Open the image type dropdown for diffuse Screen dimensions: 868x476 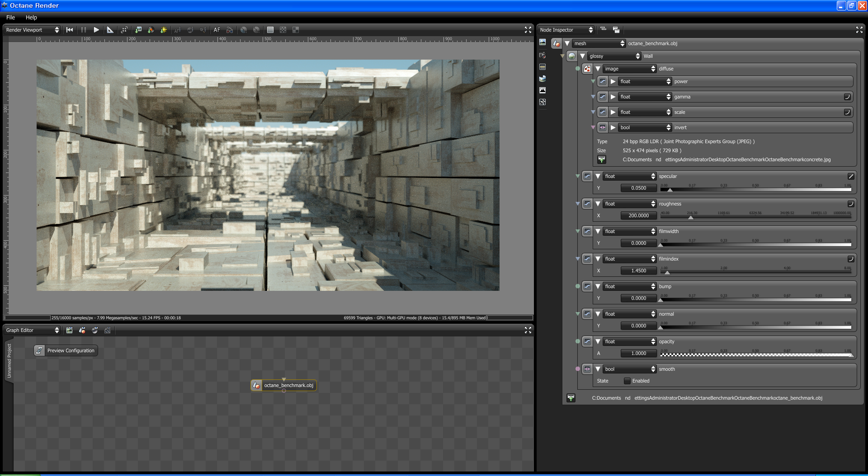pyautogui.click(x=630, y=69)
